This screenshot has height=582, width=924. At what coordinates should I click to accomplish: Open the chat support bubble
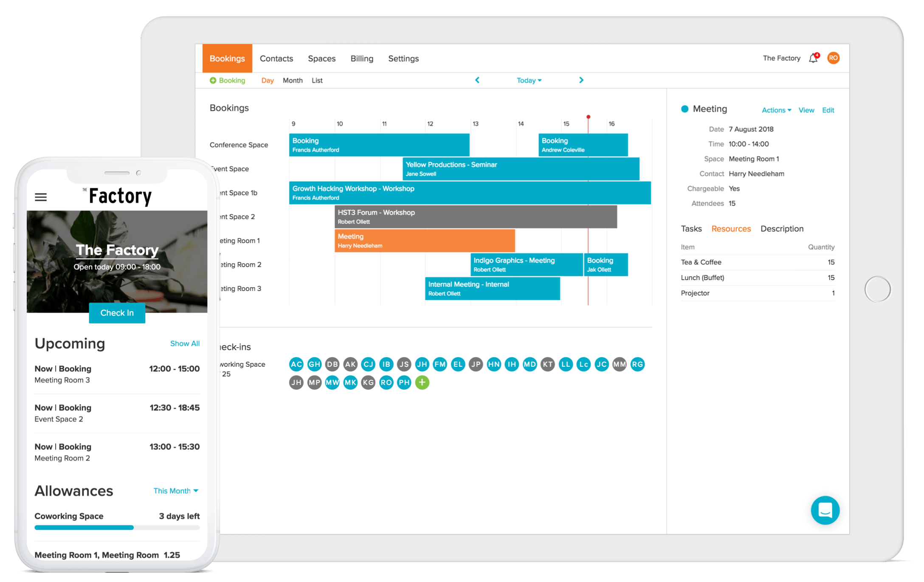click(825, 510)
